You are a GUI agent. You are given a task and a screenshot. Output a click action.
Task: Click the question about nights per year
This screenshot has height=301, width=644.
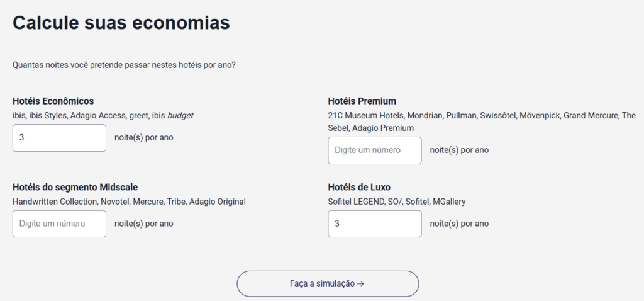point(124,65)
